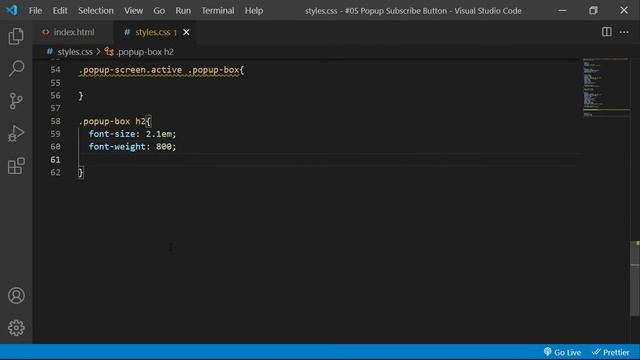Click the font-weight: 800 declaration

click(x=132, y=147)
